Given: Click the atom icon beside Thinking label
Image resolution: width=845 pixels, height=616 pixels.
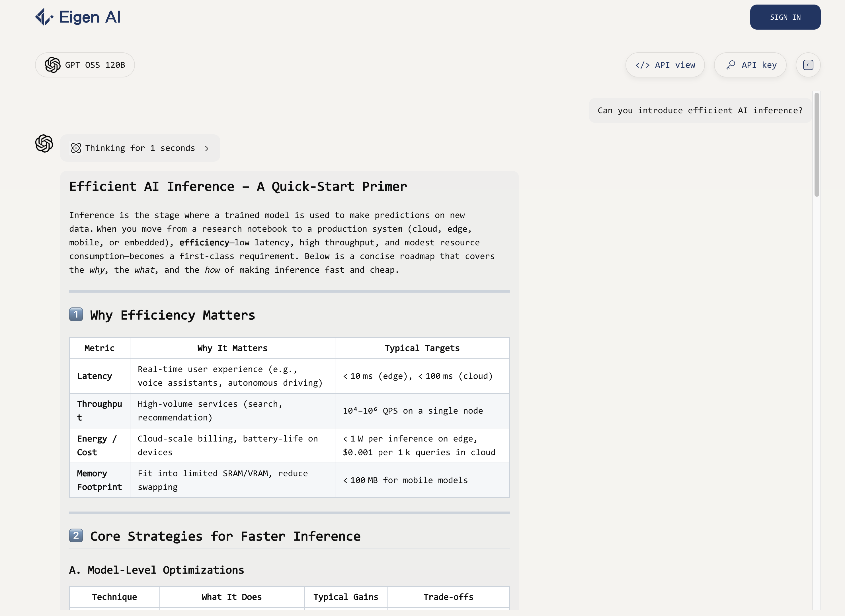Looking at the screenshot, I should pyautogui.click(x=76, y=148).
